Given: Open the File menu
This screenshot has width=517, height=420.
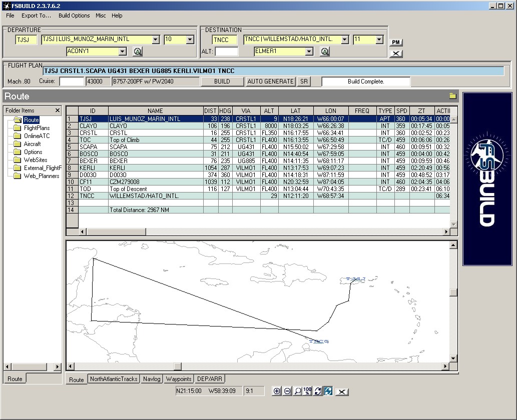Looking at the screenshot, I should click(x=10, y=15).
